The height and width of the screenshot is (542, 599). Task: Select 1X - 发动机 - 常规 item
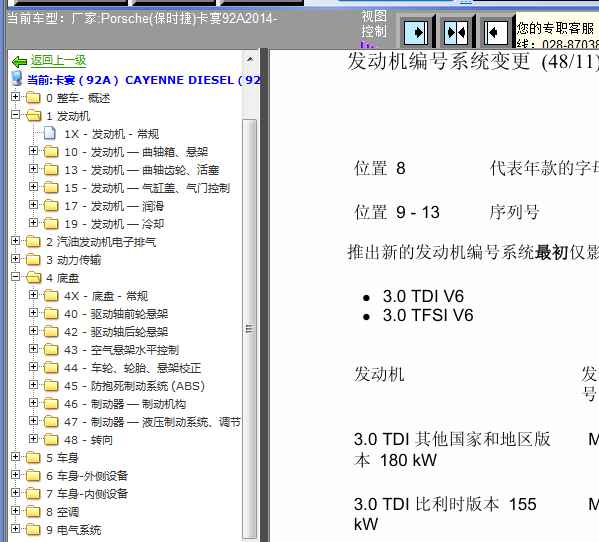click(x=112, y=134)
